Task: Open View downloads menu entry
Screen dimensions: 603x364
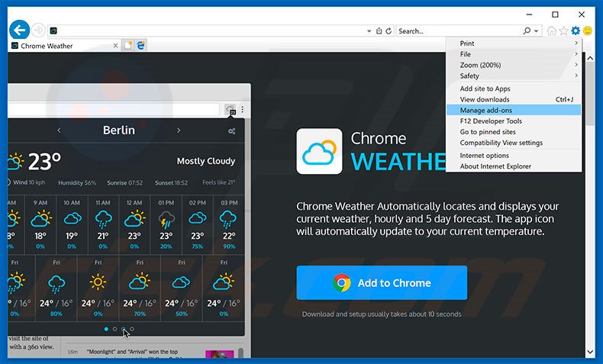Action: 514,99
